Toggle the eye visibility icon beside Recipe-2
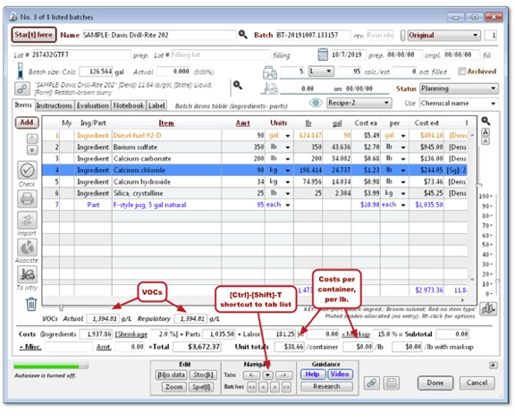Viewport: 515px width, 420px height. point(316,103)
